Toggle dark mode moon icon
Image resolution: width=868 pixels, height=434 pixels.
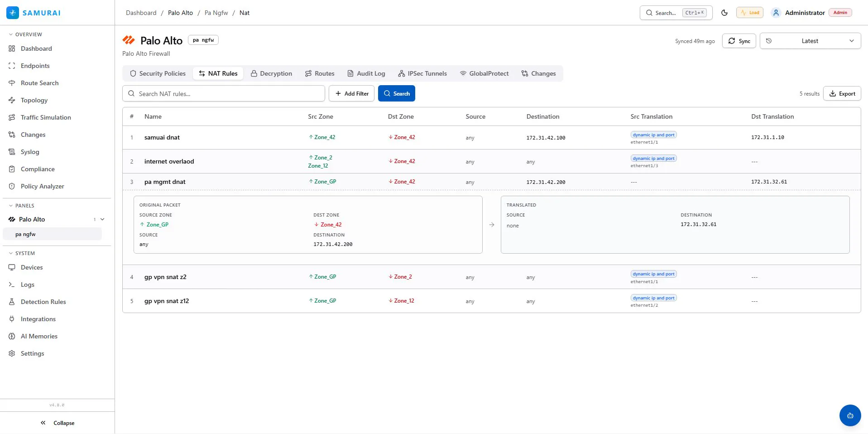pos(724,13)
